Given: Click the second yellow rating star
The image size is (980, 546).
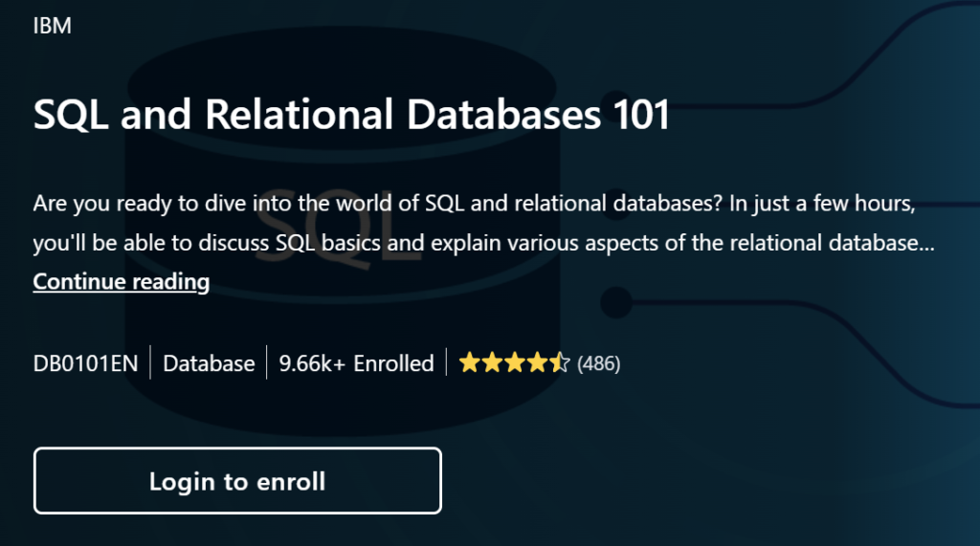Looking at the screenshot, I should (492, 362).
